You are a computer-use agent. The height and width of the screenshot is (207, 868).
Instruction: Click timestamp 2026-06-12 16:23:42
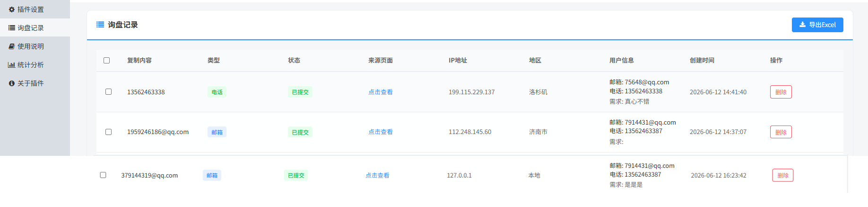pos(719,175)
